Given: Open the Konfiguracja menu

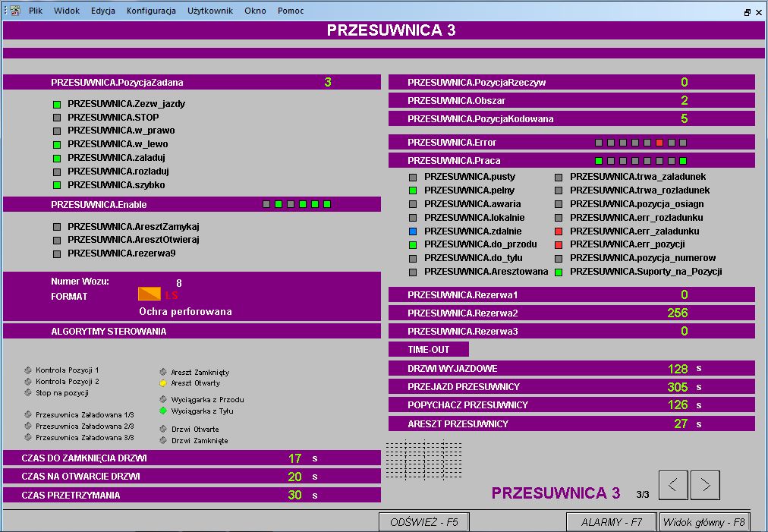Looking at the screenshot, I should coord(151,11).
